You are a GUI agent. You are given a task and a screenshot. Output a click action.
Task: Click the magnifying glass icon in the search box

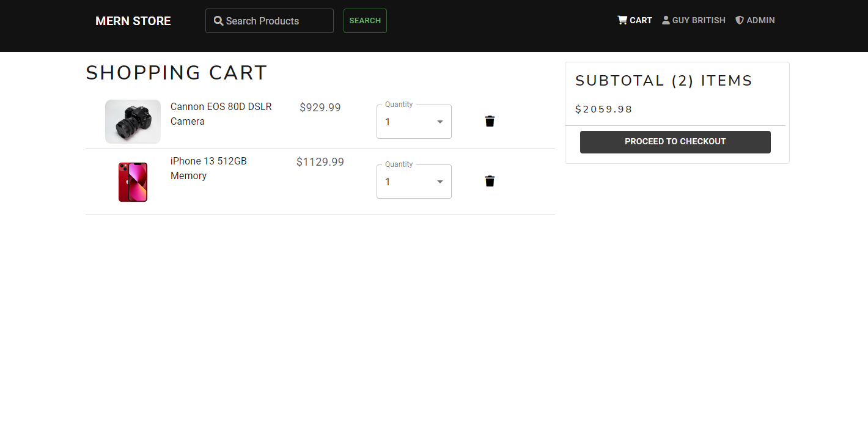pos(218,21)
